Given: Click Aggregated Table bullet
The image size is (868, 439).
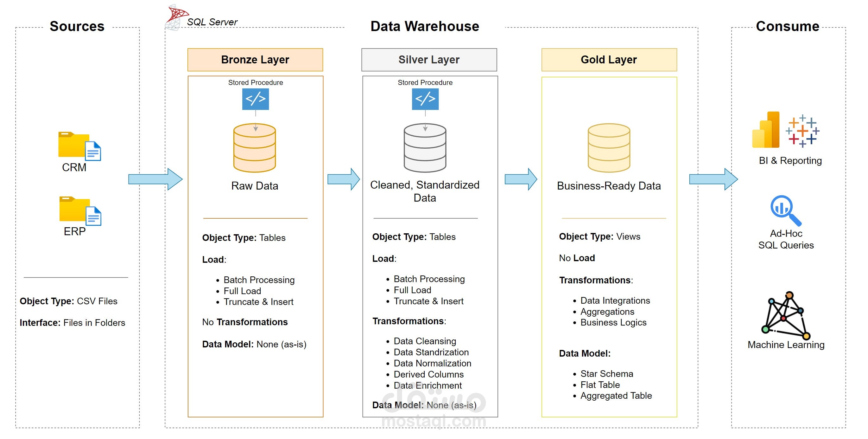Looking at the screenshot, I should tap(616, 396).
